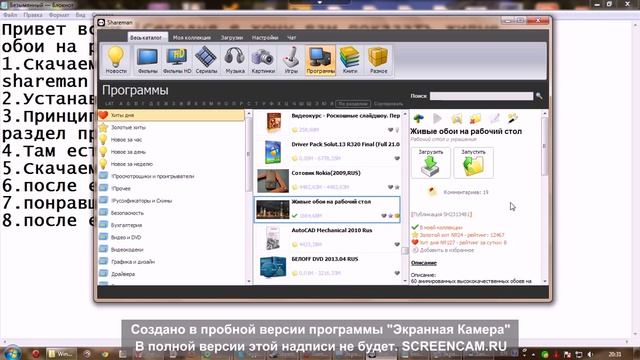Screen dimensions: 640x360
Task: Click the По разделам sort button
Action: pos(353,104)
